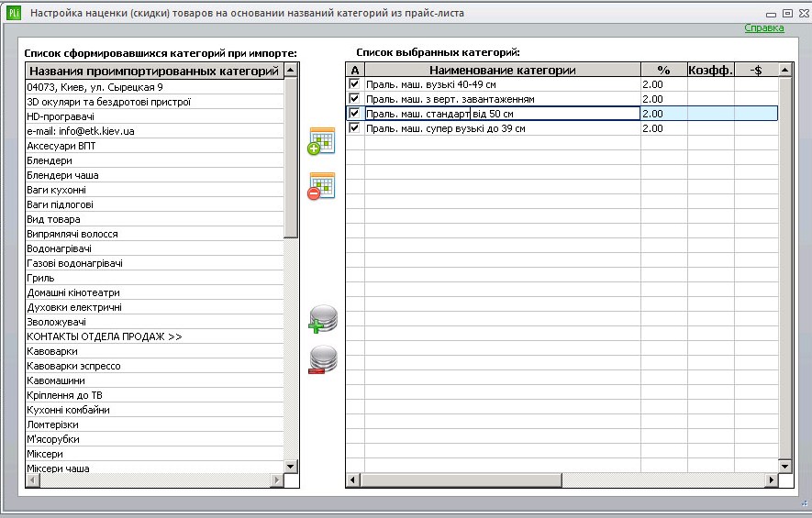The image size is (812, 518).
Task: Select row Міксери
Action: click(x=154, y=454)
